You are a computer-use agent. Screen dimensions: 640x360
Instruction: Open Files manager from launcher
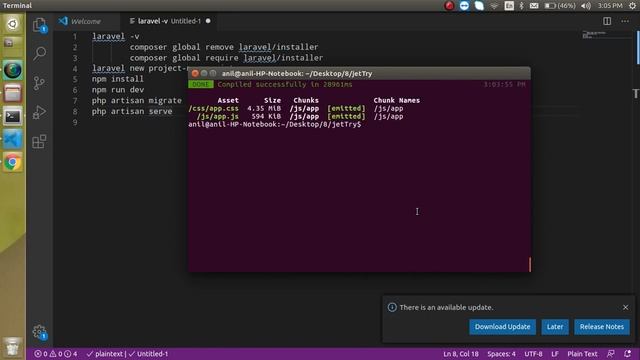click(x=13, y=93)
